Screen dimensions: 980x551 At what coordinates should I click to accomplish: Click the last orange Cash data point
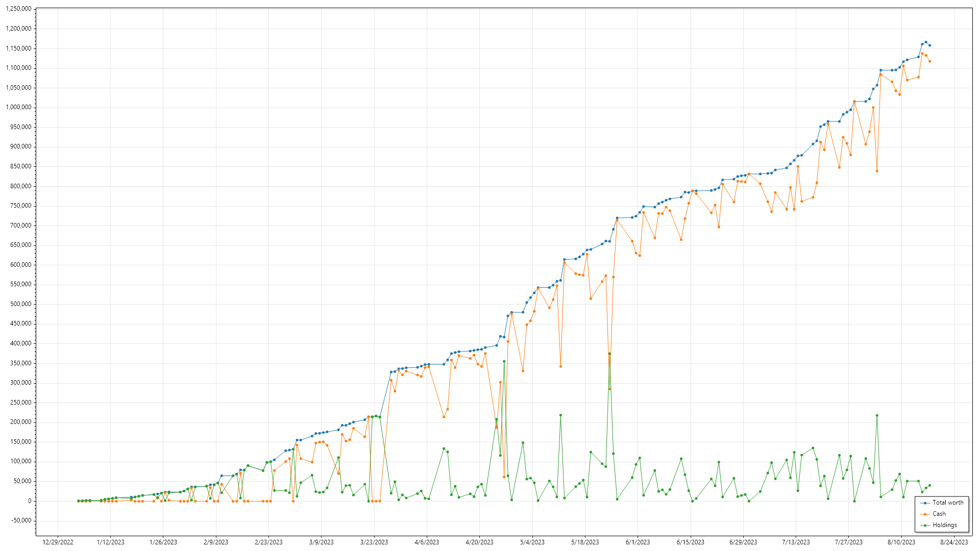point(929,61)
